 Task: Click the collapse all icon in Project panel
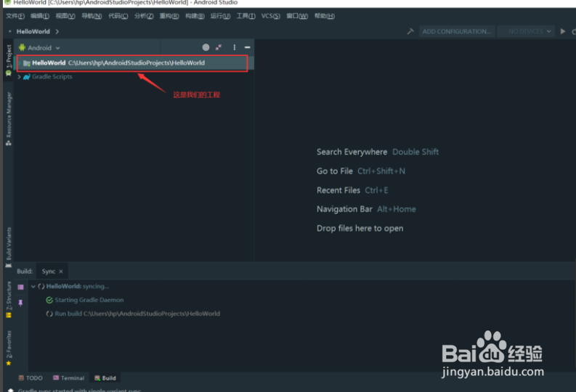coord(219,47)
